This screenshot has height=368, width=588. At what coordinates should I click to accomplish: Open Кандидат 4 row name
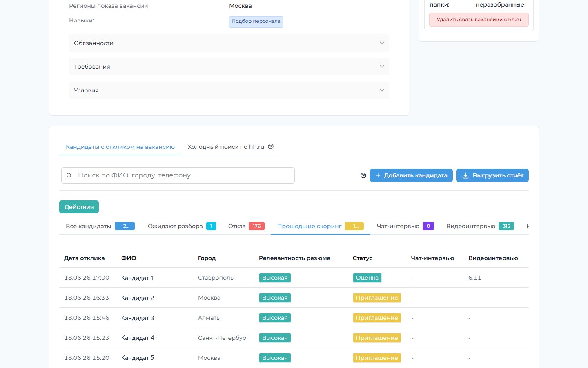[x=138, y=338]
